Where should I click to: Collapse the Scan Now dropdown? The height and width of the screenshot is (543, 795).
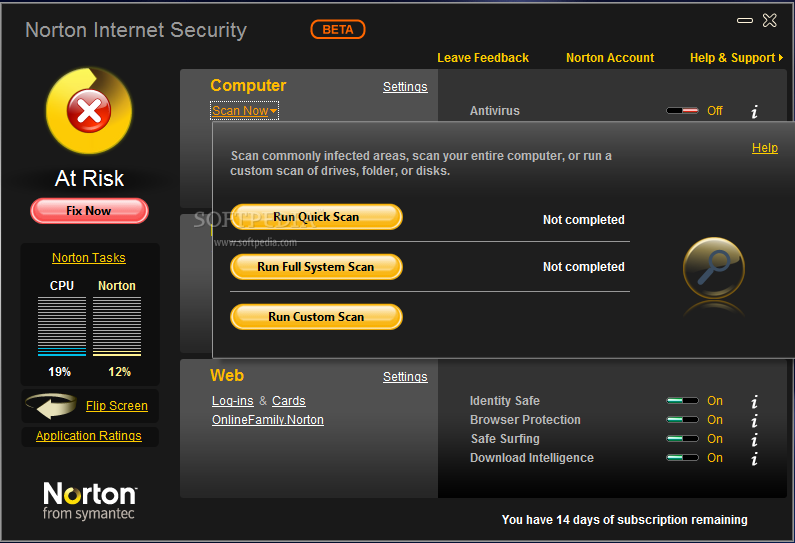coord(244,111)
